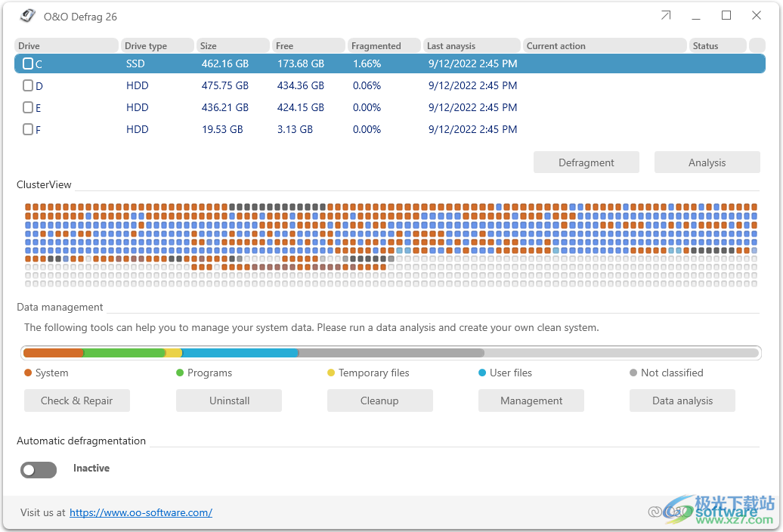Click the green Programs segment of data bar
783x532 pixels.
click(125, 353)
